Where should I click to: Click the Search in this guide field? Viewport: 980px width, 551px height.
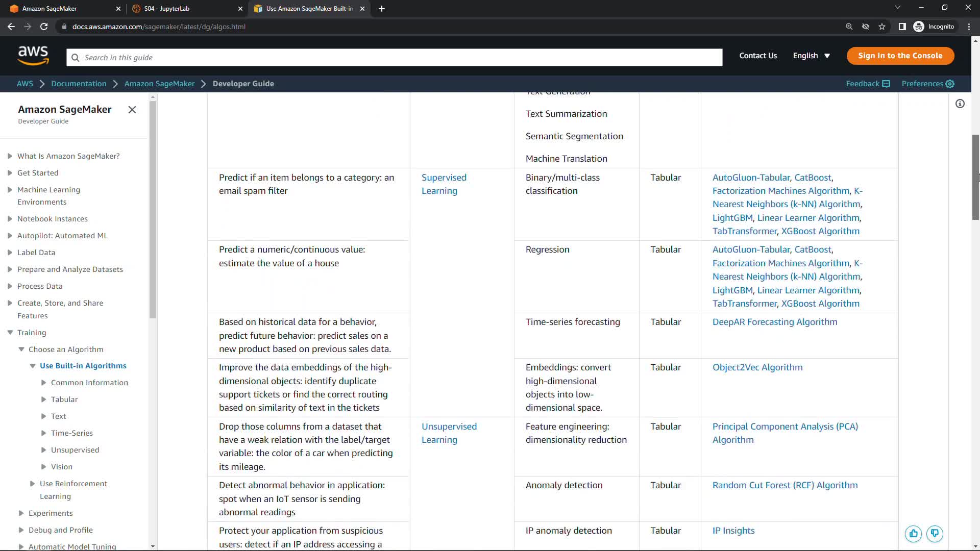click(x=394, y=58)
